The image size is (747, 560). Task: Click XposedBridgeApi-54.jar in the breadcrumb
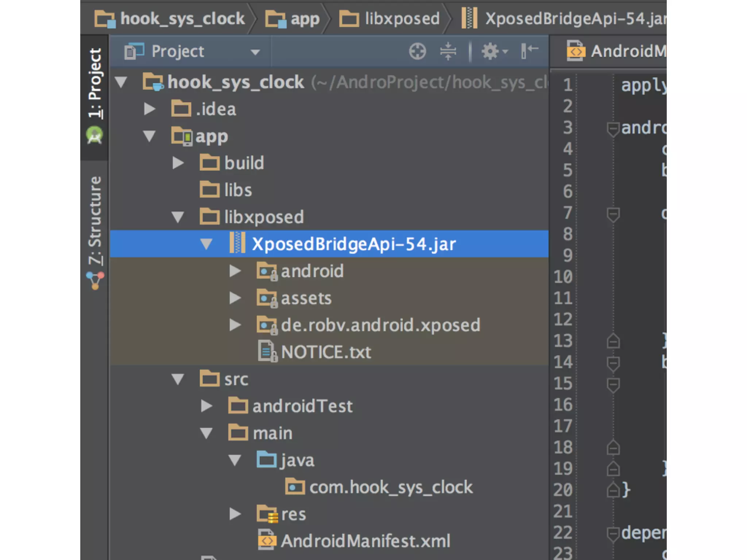564,19
